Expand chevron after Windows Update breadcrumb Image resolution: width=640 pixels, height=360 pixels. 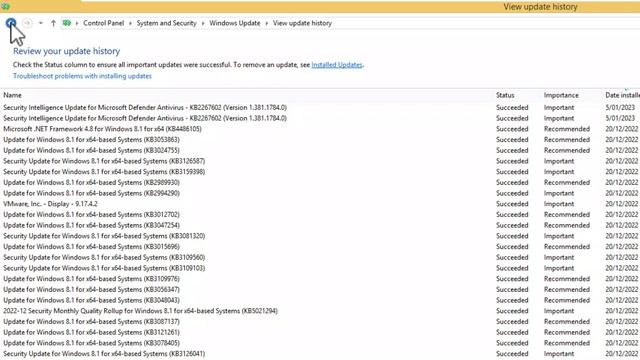click(x=267, y=23)
